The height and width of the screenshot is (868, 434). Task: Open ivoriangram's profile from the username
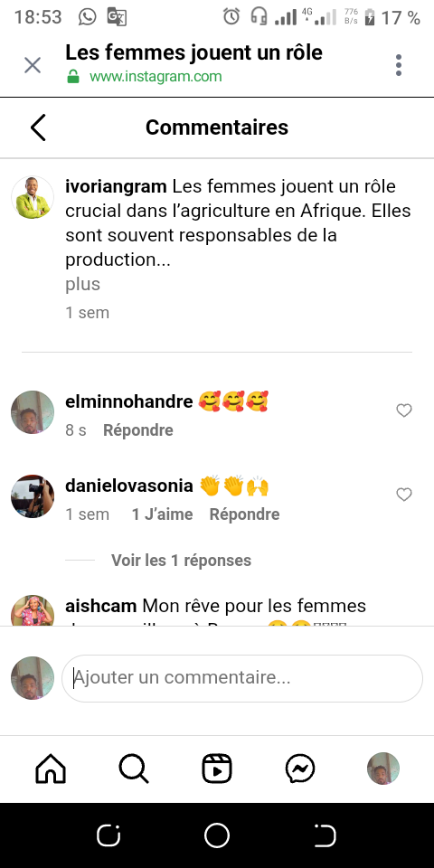click(x=116, y=186)
